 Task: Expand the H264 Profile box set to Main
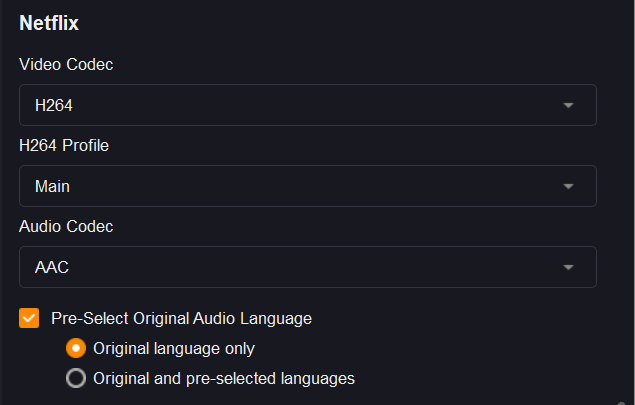[300, 186]
